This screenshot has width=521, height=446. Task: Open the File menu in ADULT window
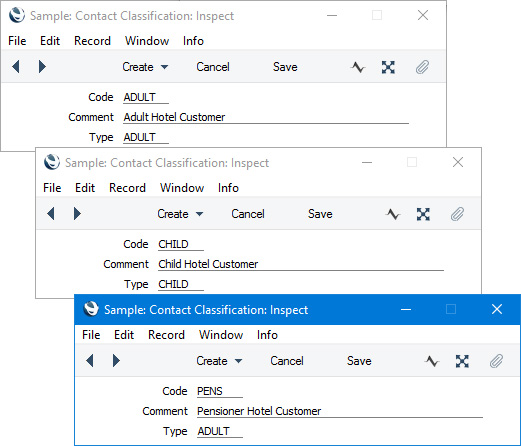tap(17, 41)
